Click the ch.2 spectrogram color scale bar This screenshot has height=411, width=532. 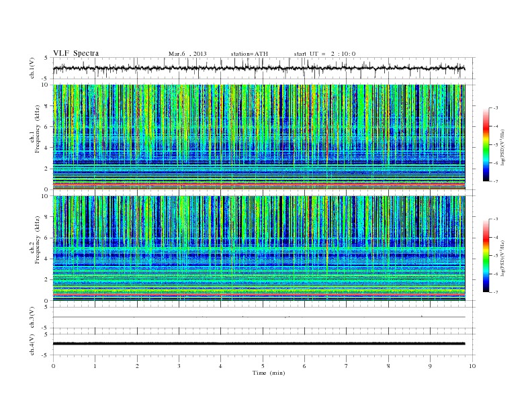pyautogui.click(x=486, y=255)
